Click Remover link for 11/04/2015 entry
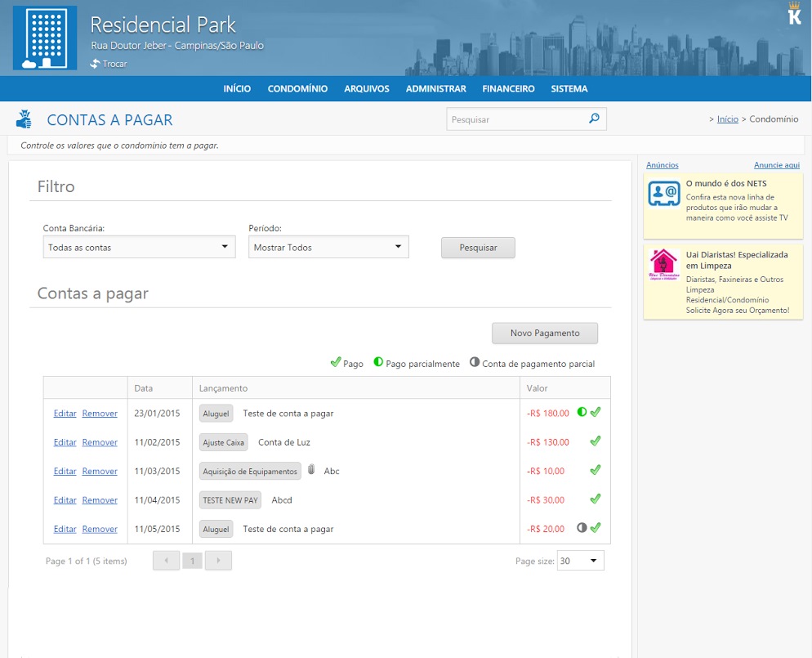 [100, 500]
